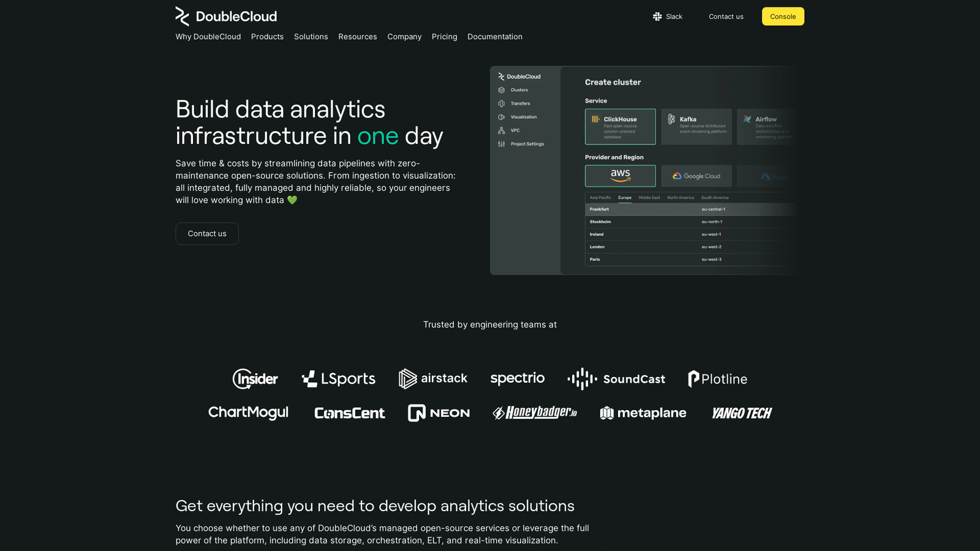
Task: Click the ConsCent logo
Action: point(350,413)
